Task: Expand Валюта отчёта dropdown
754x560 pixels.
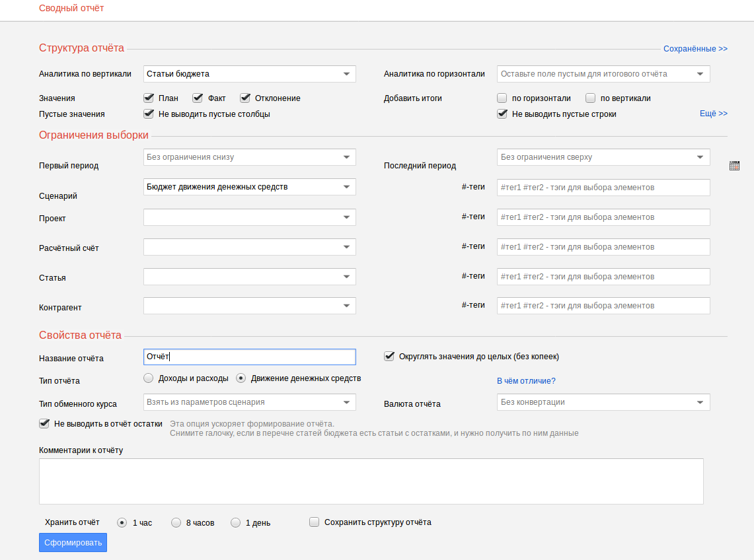Action: click(603, 402)
